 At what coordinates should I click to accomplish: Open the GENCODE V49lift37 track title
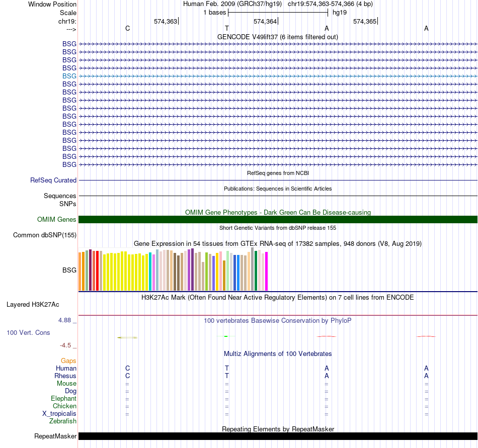278,37
